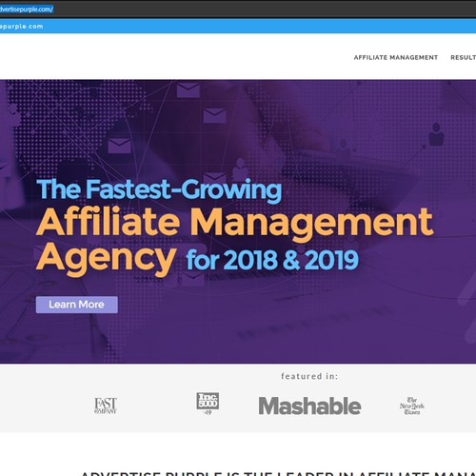476x476 pixels.
Task: Click the advertisepurple.com URL in address bar
Action: click(27, 10)
